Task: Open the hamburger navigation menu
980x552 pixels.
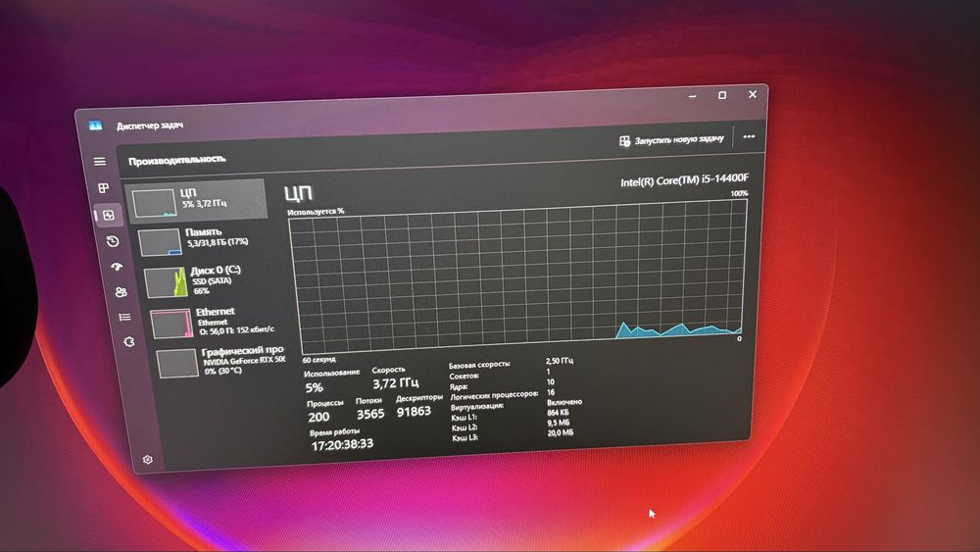Action: (99, 162)
